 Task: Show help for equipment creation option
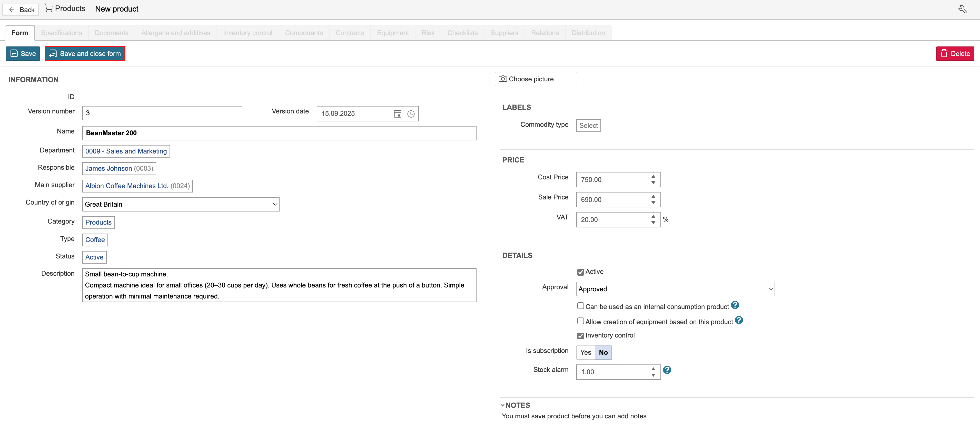click(x=739, y=321)
